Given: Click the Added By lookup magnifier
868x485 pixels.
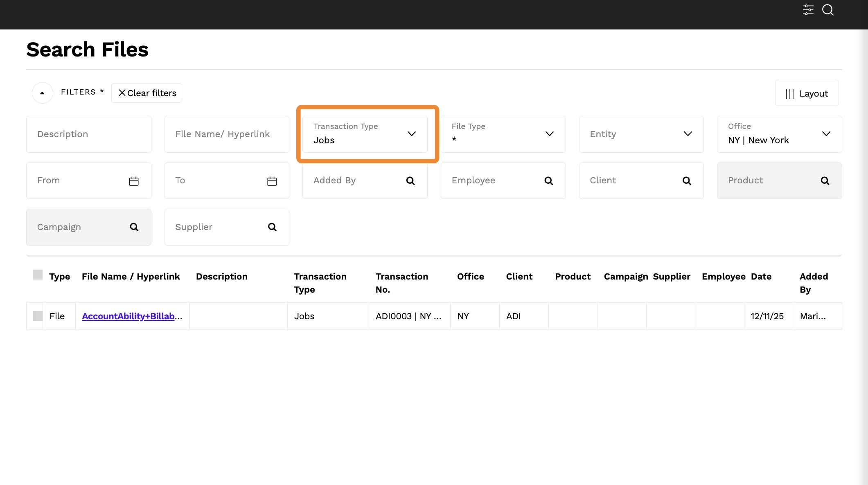Looking at the screenshot, I should (410, 181).
